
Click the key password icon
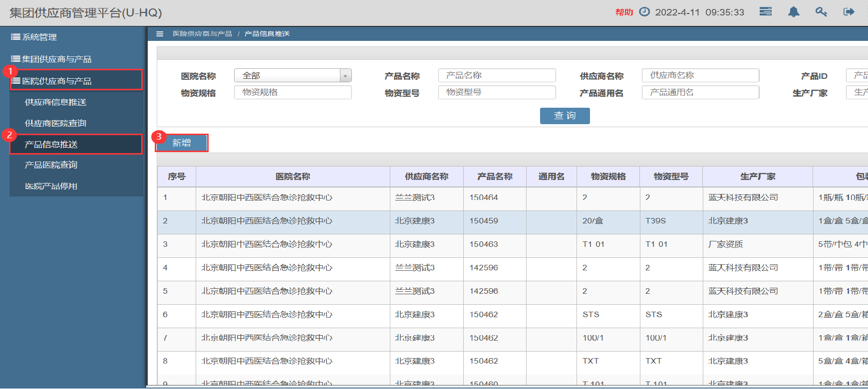[x=821, y=11]
